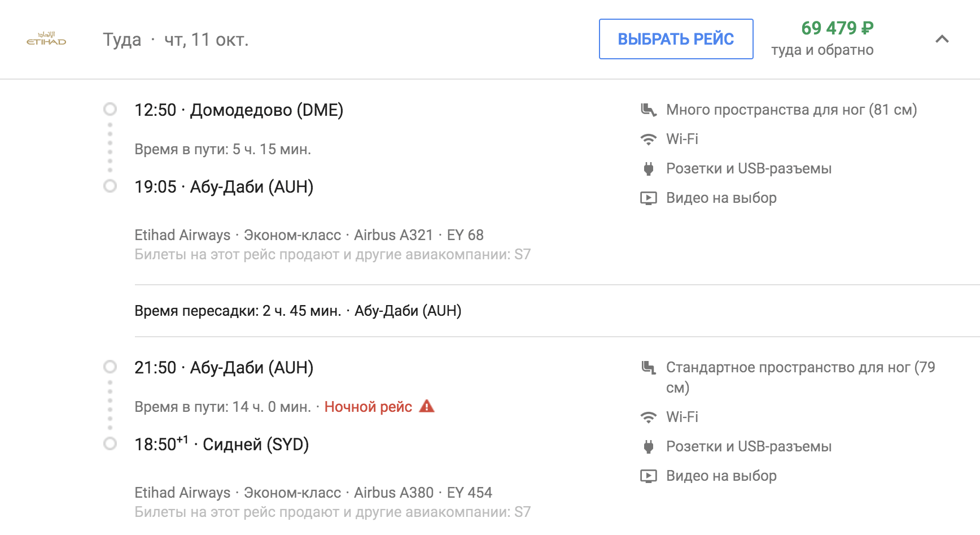The height and width of the screenshot is (535, 980).
Task: Click the power plug icon of Sydney flight
Action: [649, 446]
